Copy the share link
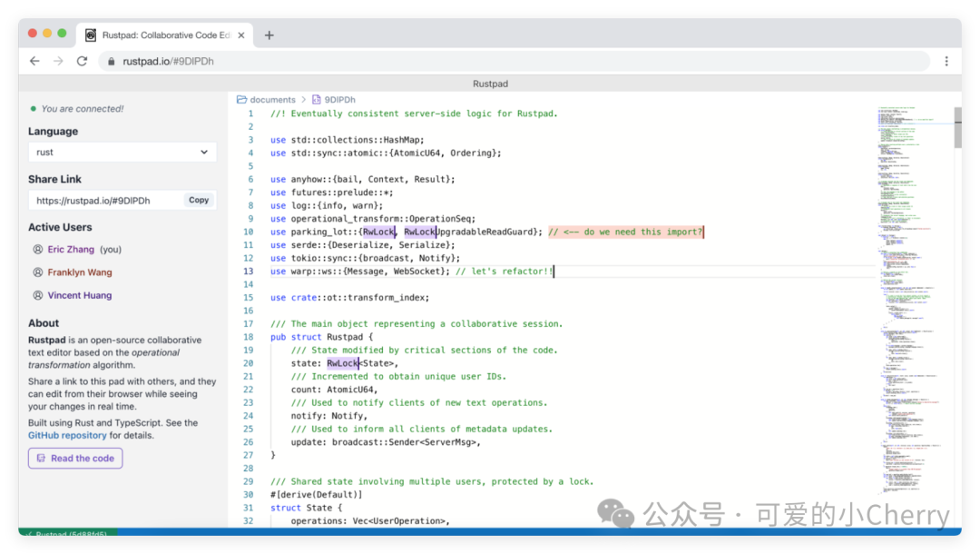This screenshot has width=980, height=554. 199,200
